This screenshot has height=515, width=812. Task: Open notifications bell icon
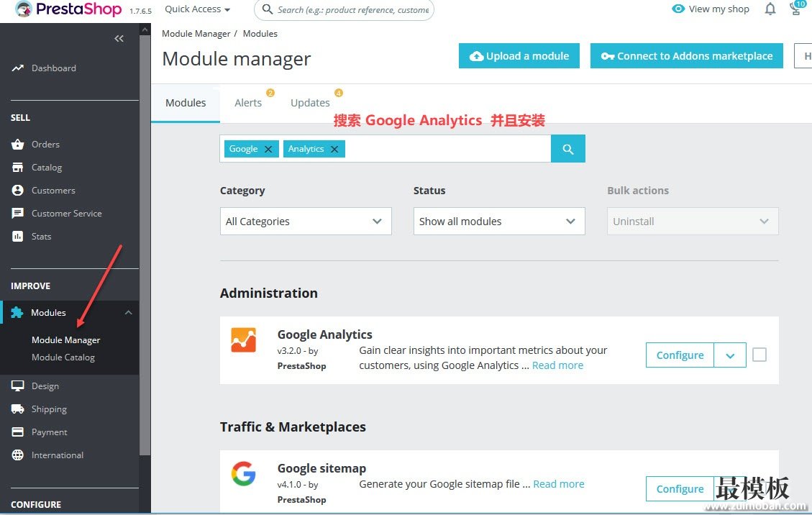tap(770, 9)
